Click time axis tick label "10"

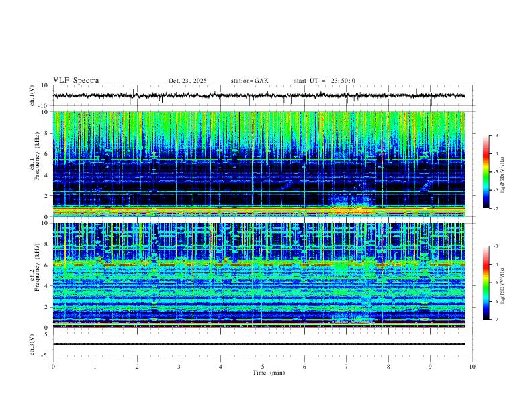[472, 367]
